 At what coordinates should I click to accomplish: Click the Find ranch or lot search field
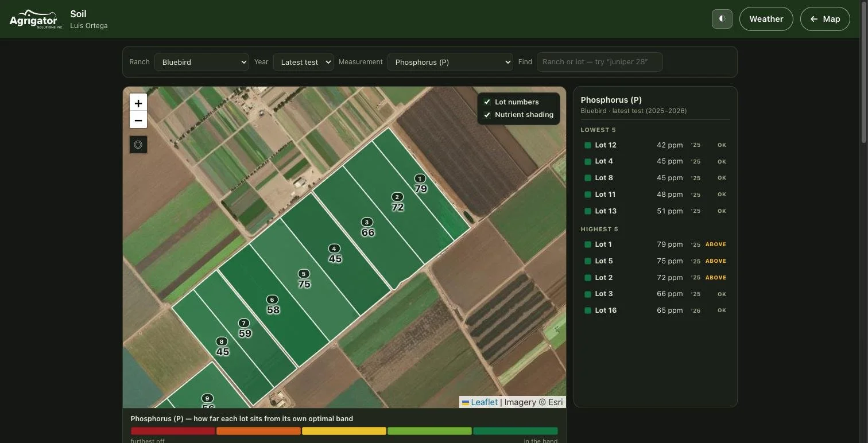pos(600,62)
